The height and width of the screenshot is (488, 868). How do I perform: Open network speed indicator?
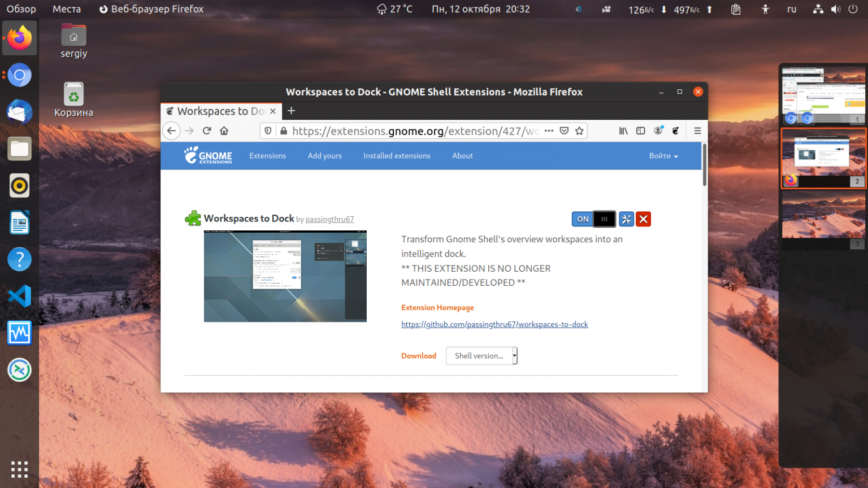pos(671,9)
